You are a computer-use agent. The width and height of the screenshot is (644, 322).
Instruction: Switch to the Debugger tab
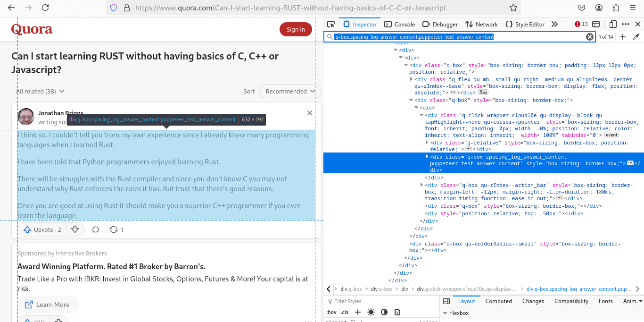click(440, 24)
